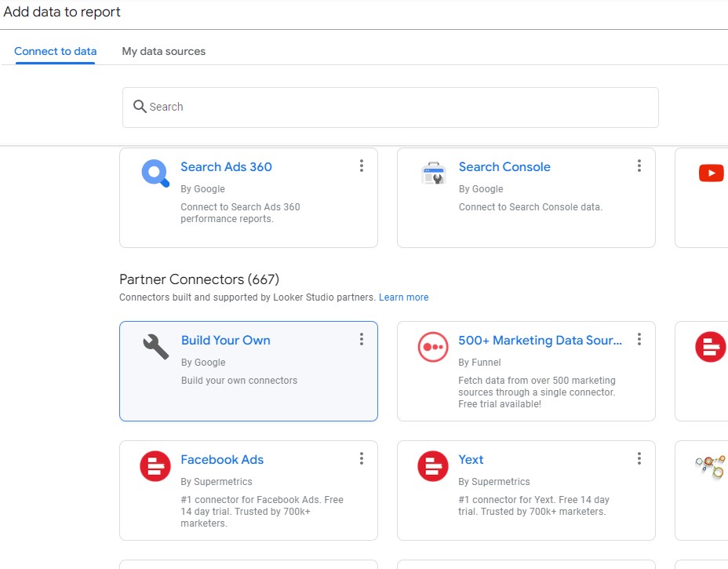The height and width of the screenshot is (569, 728).
Task: Open more options for 500+ Marketing Data Sources
Action: point(639,339)
